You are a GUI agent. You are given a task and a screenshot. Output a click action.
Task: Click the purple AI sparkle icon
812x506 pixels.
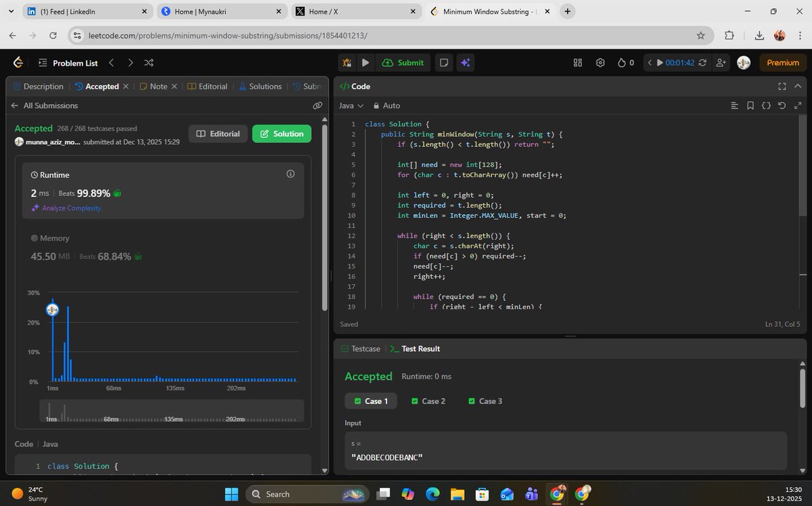point(465,62)
